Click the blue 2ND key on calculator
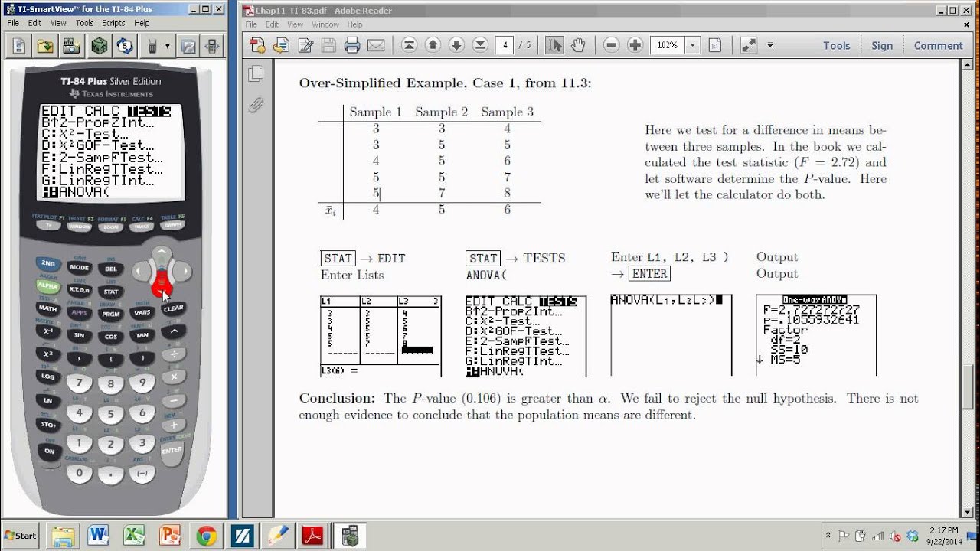 [48, 263]
